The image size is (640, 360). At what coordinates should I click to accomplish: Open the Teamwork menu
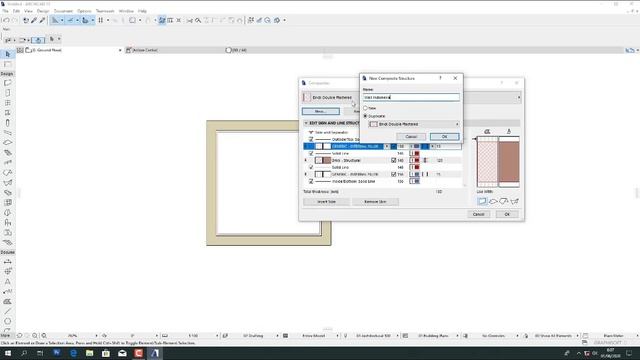coord(105,11)
